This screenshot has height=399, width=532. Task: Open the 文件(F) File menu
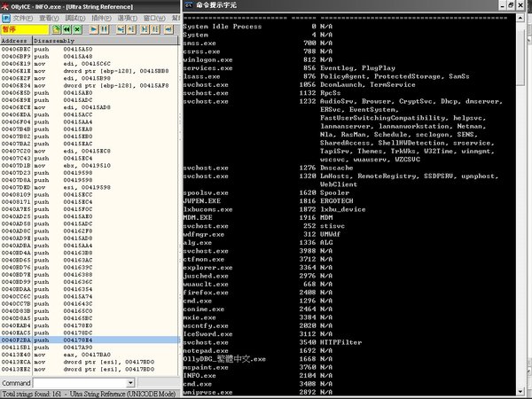click(x=22, y=17)
